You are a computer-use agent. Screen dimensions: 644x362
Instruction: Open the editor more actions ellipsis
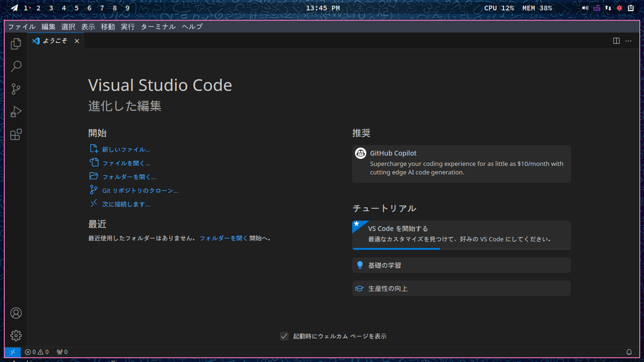pyautogui.click(x=628, y=41)
